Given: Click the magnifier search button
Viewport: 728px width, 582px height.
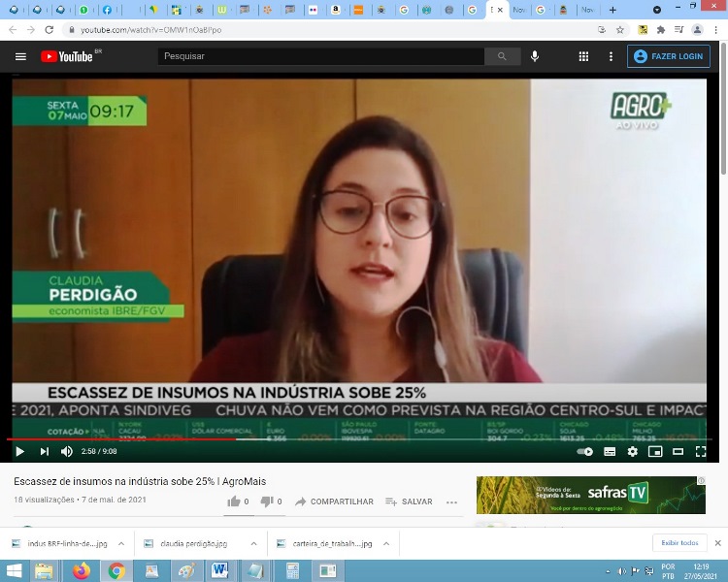Looking at the screenshot, I should [502, 56].
